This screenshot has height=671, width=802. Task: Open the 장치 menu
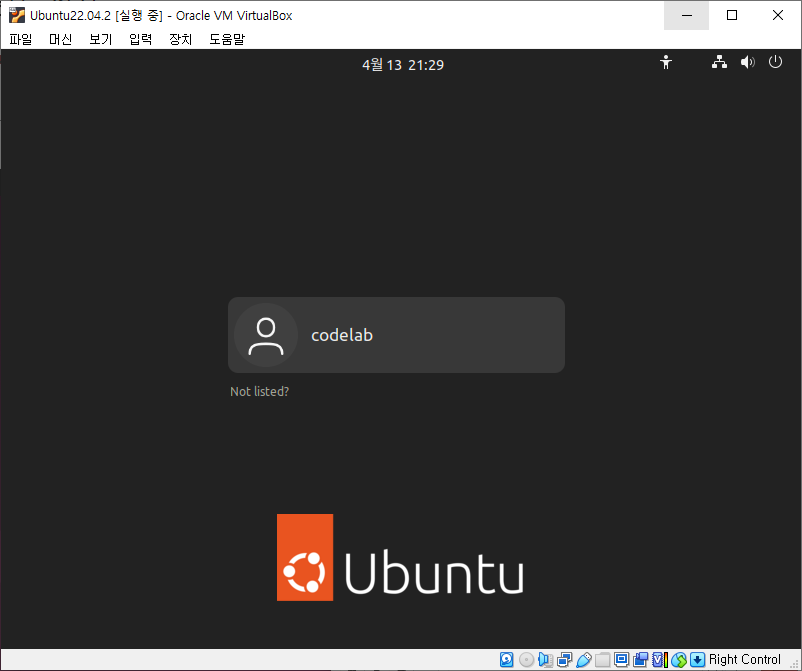tap(181, 39)
